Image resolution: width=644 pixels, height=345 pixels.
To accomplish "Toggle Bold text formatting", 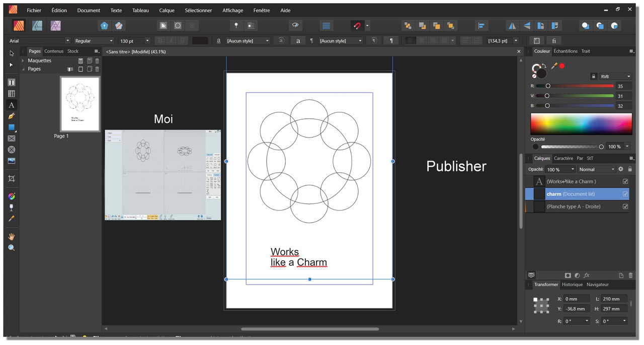I will [x=160, y=40].
